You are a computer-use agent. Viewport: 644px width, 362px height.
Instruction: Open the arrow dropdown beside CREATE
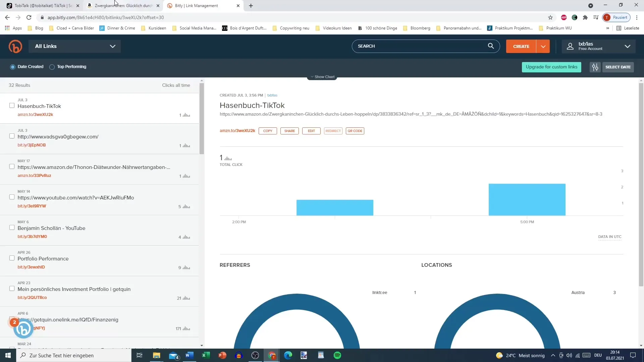(543, 47)
